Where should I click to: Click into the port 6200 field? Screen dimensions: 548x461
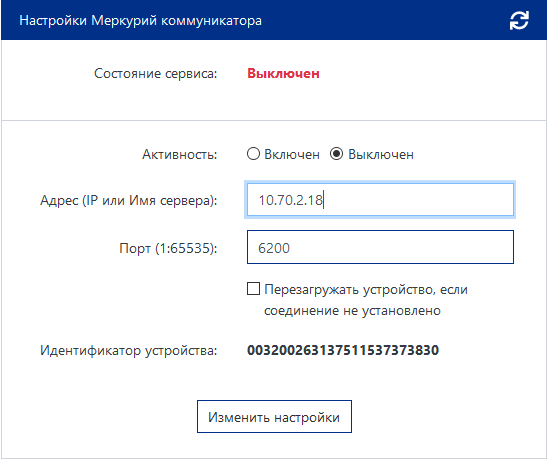click(x=380, y=247)
